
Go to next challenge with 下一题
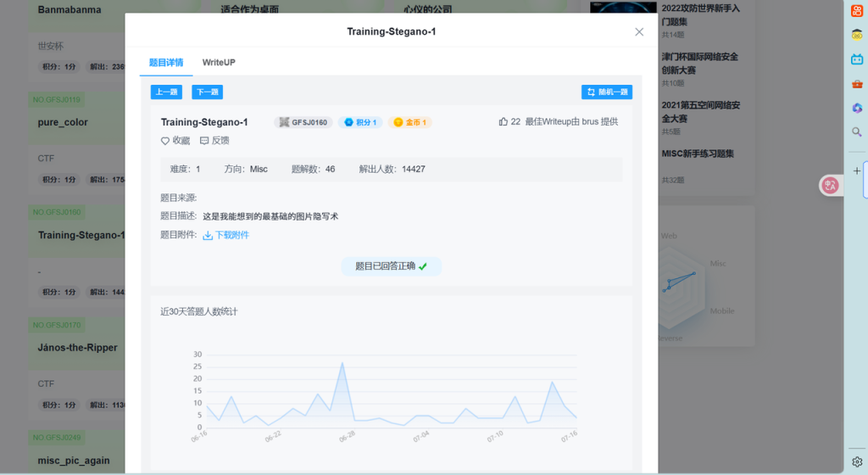pyautogui.click(x=207, y=92)
